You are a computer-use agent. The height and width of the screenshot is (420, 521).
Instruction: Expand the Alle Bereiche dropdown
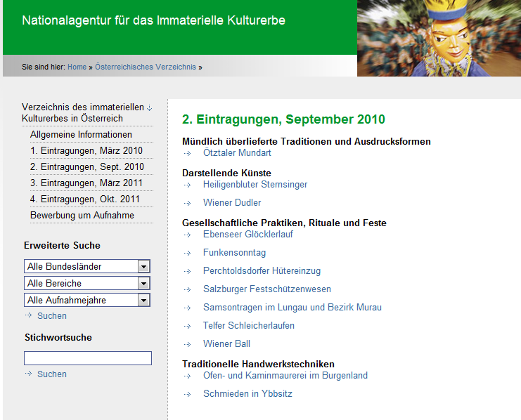click(x=143, y=284)
